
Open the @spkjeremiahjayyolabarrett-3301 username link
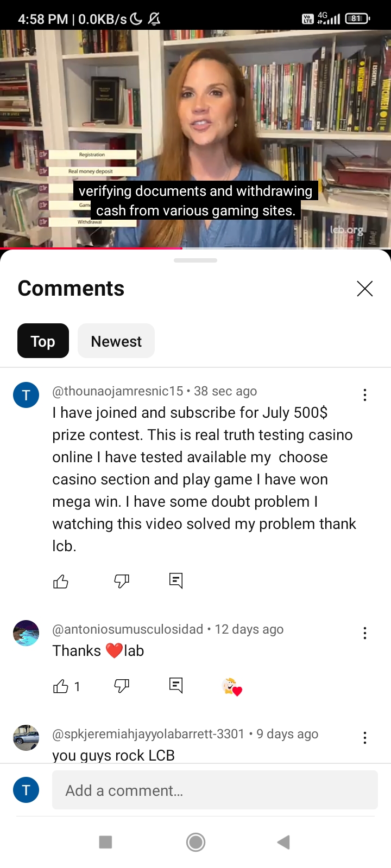click(x=148, y=734)
